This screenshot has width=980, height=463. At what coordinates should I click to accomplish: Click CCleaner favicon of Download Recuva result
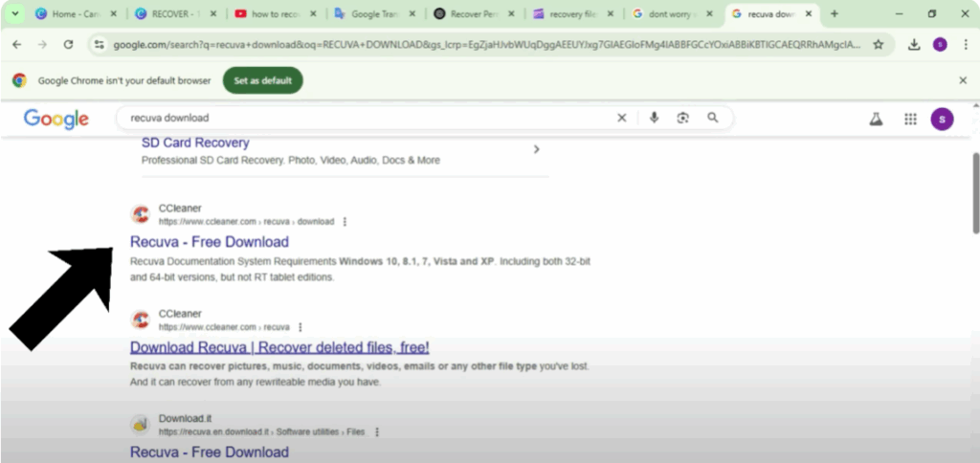(x=141, y=320)
